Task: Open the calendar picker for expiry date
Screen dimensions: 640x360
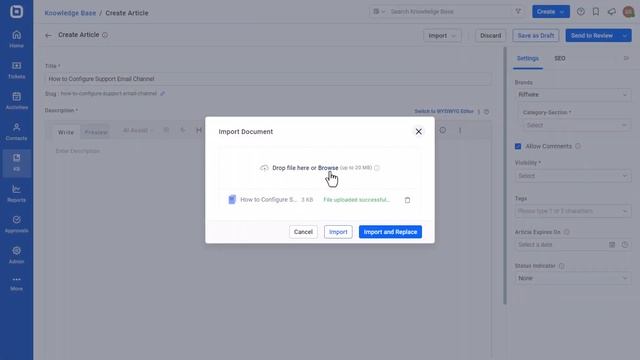Action: click(612, 245)
